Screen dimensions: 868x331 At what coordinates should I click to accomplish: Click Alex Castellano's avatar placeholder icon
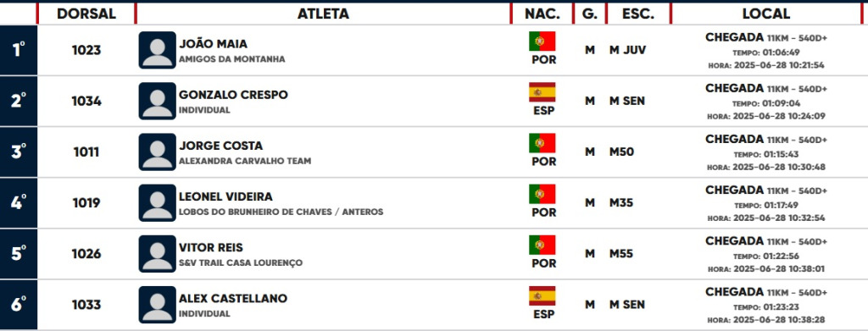tap(157, 305)
